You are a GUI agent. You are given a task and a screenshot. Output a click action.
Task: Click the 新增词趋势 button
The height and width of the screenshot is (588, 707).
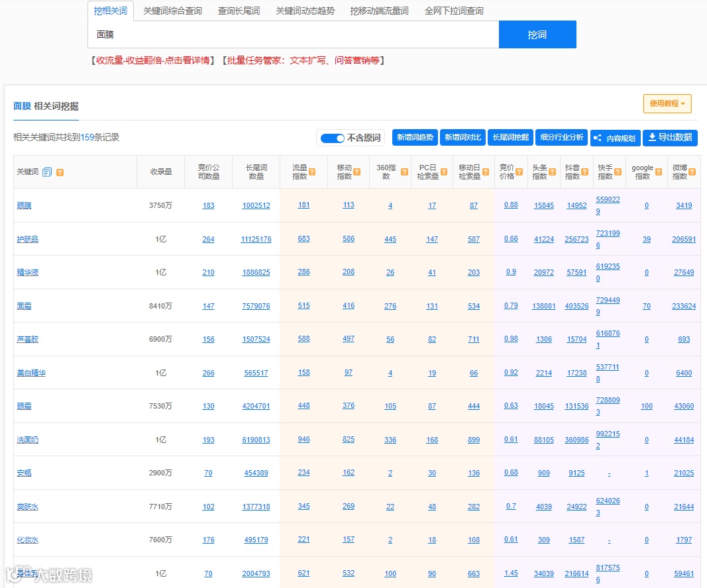tap(415, 138)
